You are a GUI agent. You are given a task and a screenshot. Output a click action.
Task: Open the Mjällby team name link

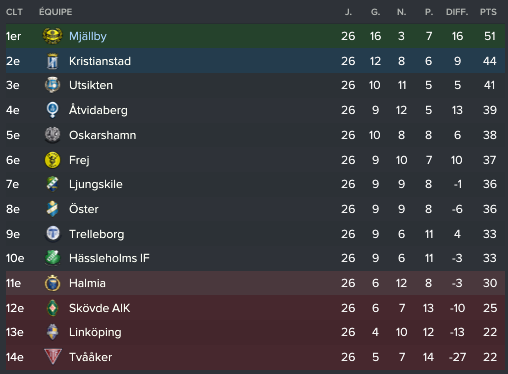point(88,36)
